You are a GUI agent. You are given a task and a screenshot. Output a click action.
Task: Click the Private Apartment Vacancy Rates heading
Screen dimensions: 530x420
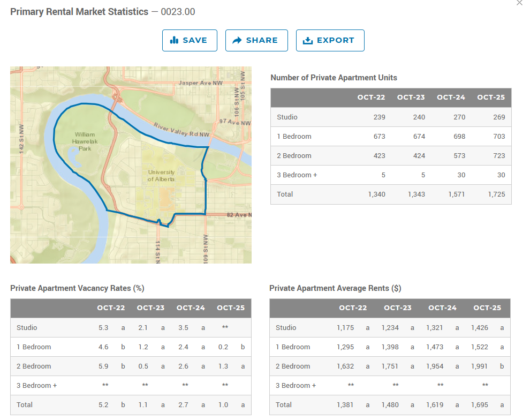(77, 288)
